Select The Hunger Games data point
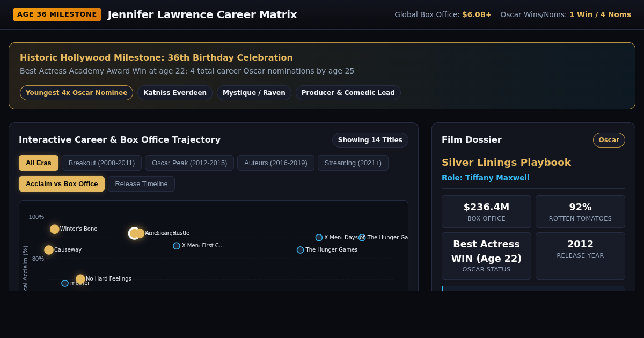 pyautogui.click(x=301, y=250)
